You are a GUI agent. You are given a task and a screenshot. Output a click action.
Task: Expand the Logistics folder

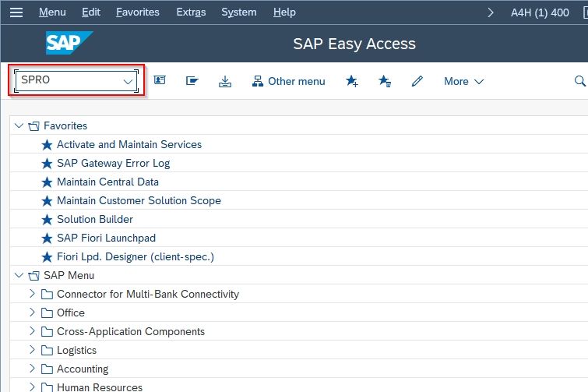[32, 350]
